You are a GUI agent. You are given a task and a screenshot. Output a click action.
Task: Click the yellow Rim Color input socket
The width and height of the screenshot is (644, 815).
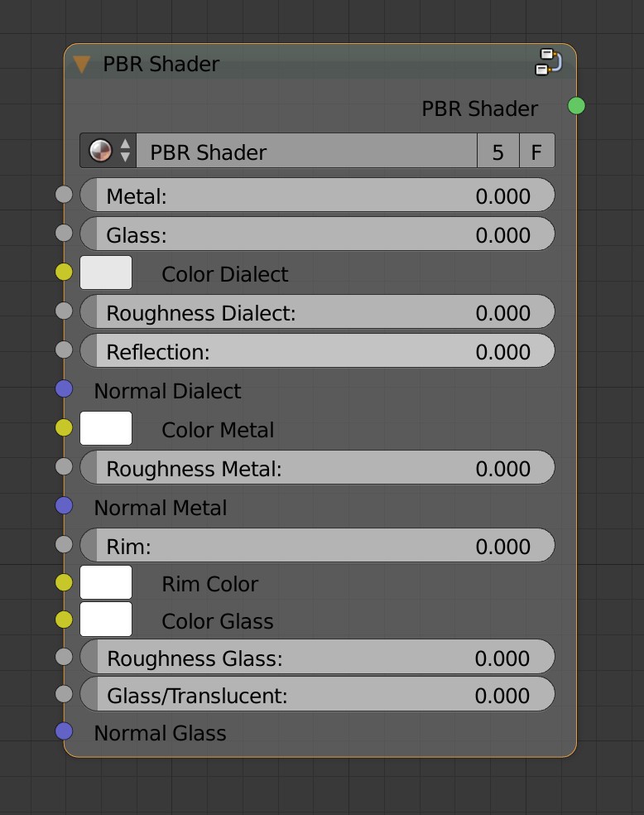click(x=64, y=582)
